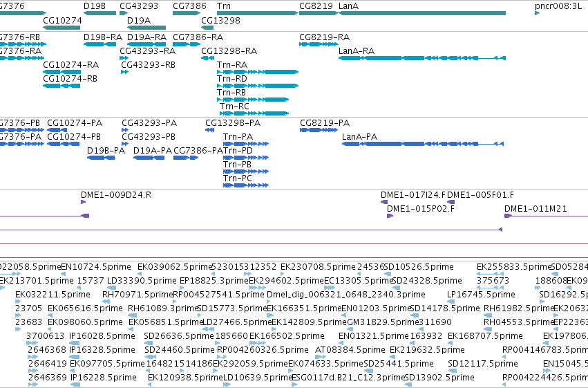Click the Trn-RA transcript label
Viewport: 588px width, 388px height.
coord(232,65)
